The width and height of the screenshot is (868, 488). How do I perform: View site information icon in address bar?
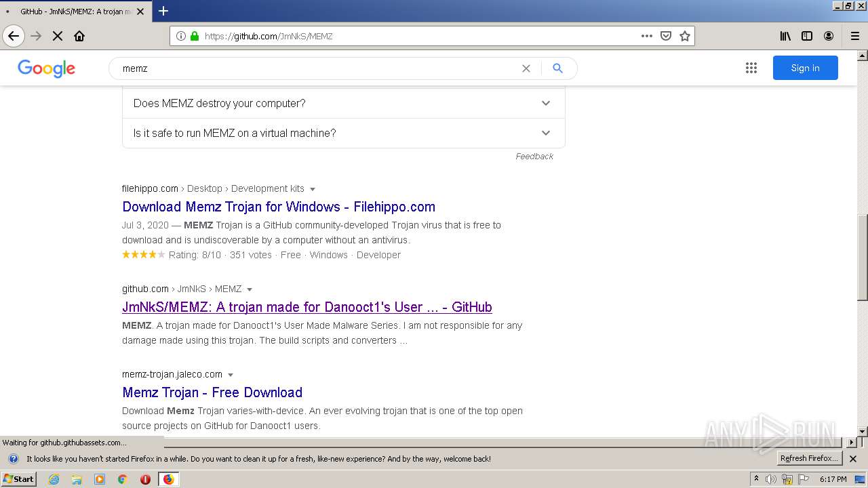click(180, 36)
